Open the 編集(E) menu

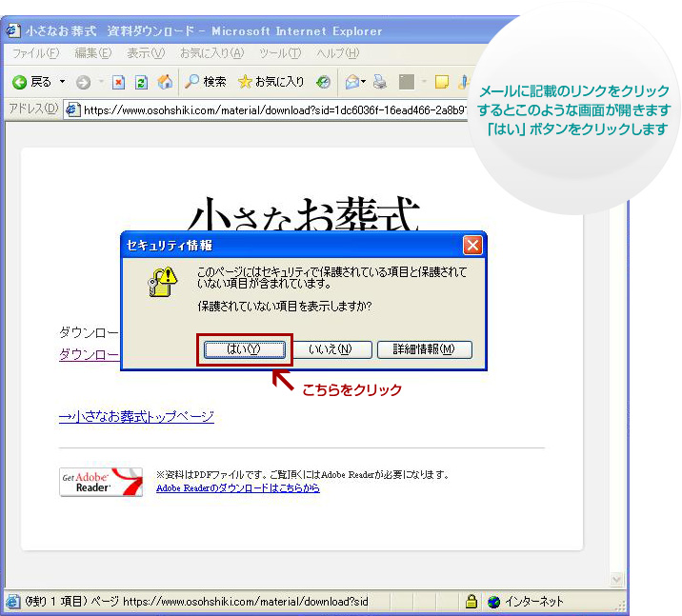coord(92,53)
